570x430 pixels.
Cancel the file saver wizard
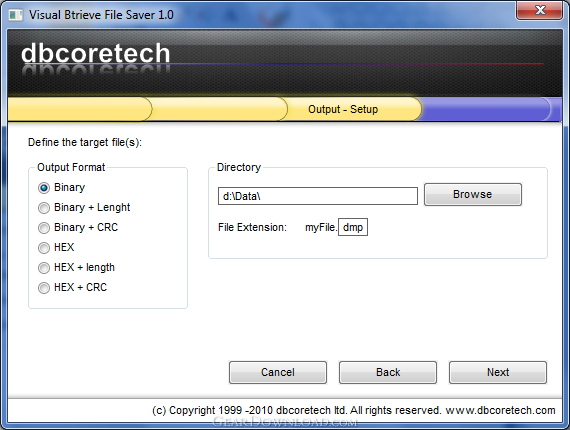(278, 372)
